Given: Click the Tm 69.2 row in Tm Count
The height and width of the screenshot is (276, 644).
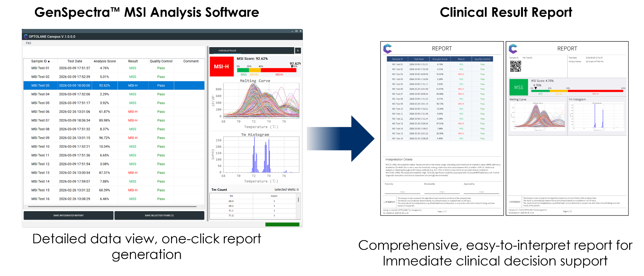Looking at the screenshot, I should pos(253,206).
